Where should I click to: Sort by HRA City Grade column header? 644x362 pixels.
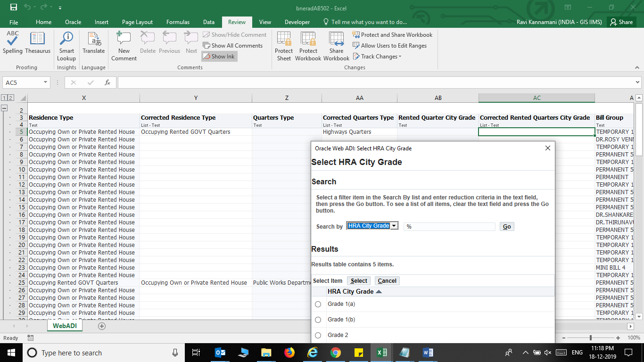(x=355, y=292)
